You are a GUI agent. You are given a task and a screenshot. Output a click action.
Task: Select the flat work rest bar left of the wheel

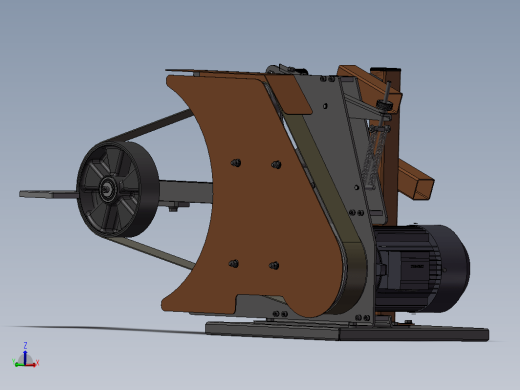pos(48,194)
